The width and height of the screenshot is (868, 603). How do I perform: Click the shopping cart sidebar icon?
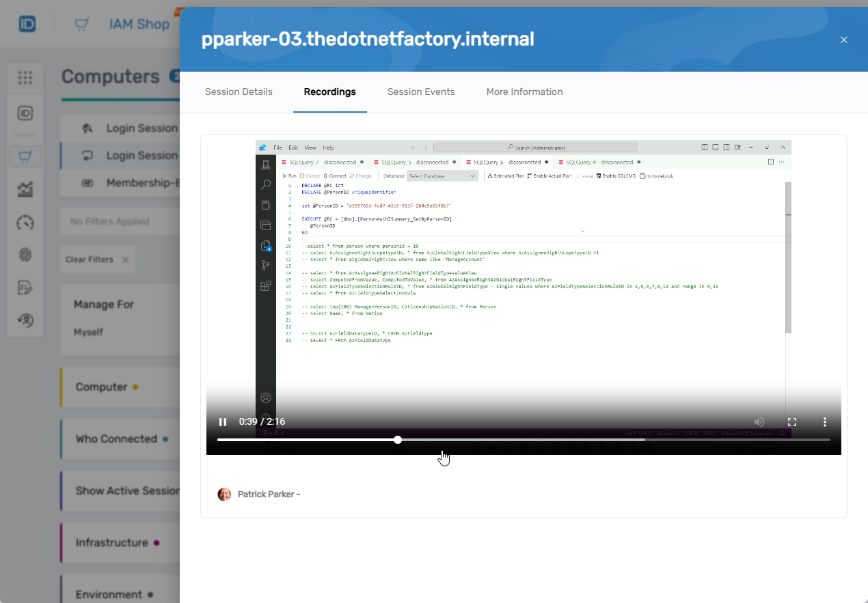[x=25, y=157]
